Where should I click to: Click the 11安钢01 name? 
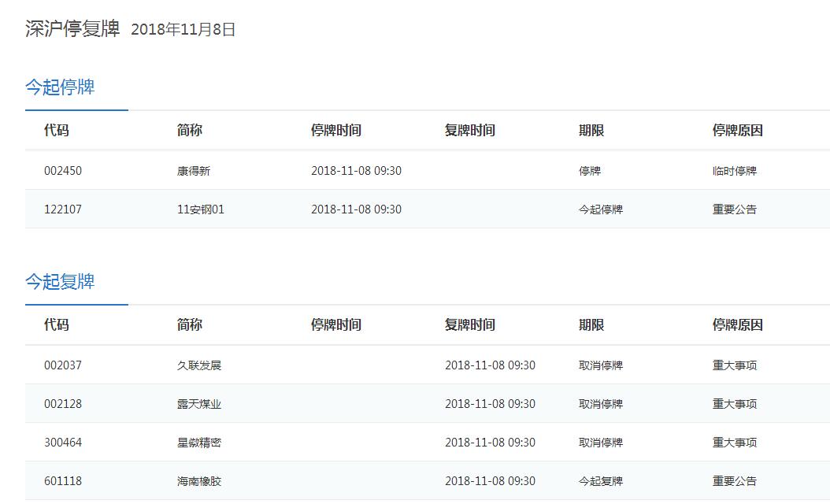point(201,209)
